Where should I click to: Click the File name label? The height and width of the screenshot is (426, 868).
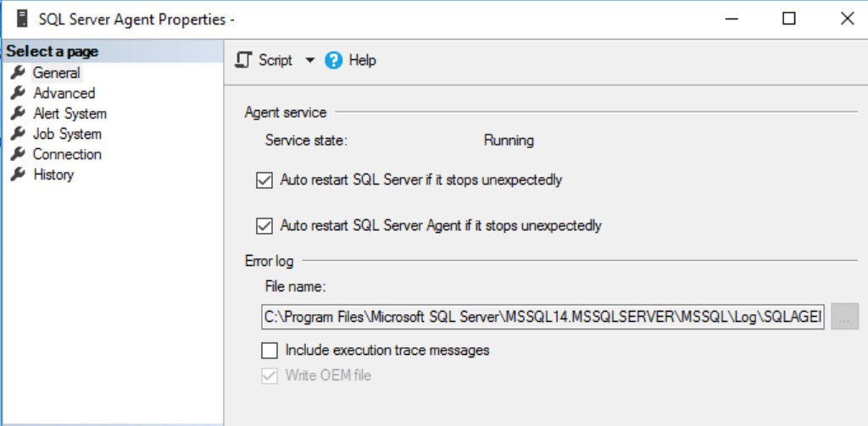click(296, 287)
